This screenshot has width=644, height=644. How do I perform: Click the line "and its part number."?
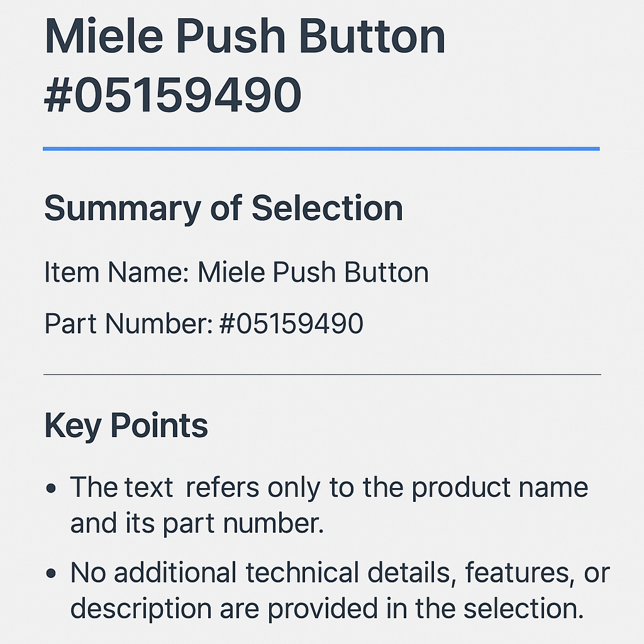pos(197,523)
